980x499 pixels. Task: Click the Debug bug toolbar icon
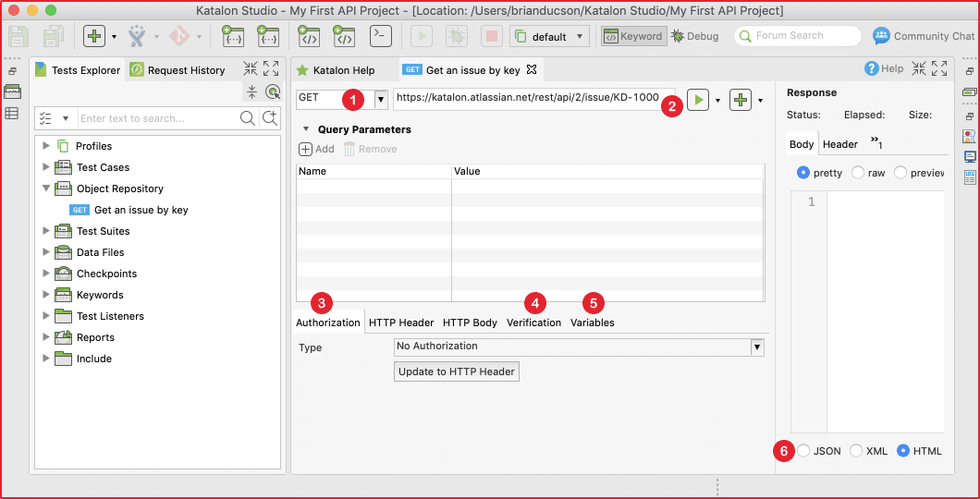point(456,36)
